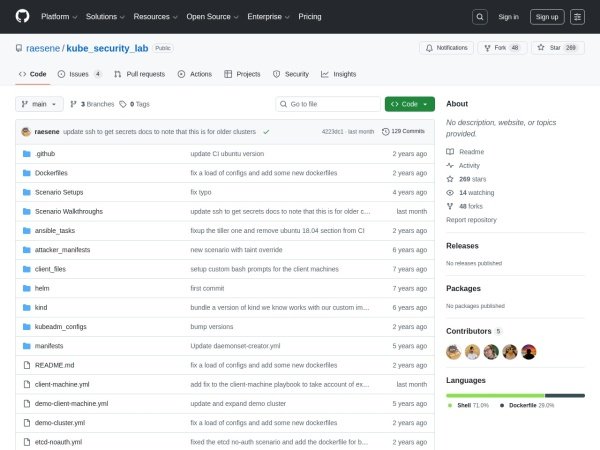Open the kubeadm_configs folder name
Viewport: 600px width, 450px height.
[60, 326]
